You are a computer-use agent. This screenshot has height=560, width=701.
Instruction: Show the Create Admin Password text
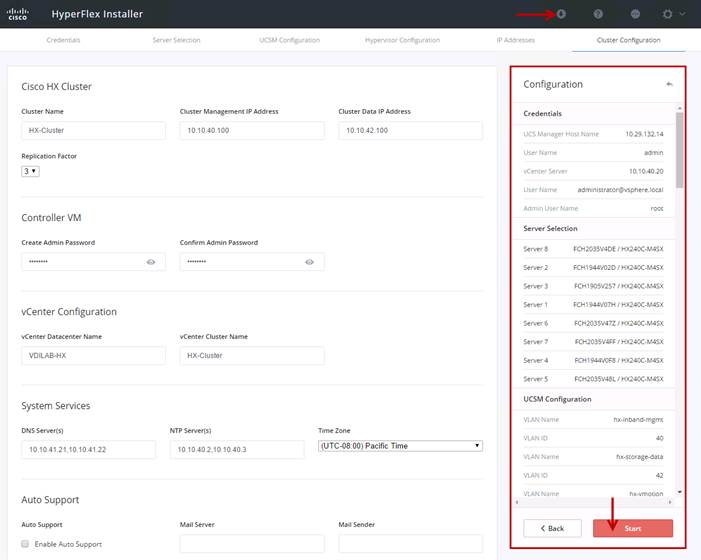151,262
